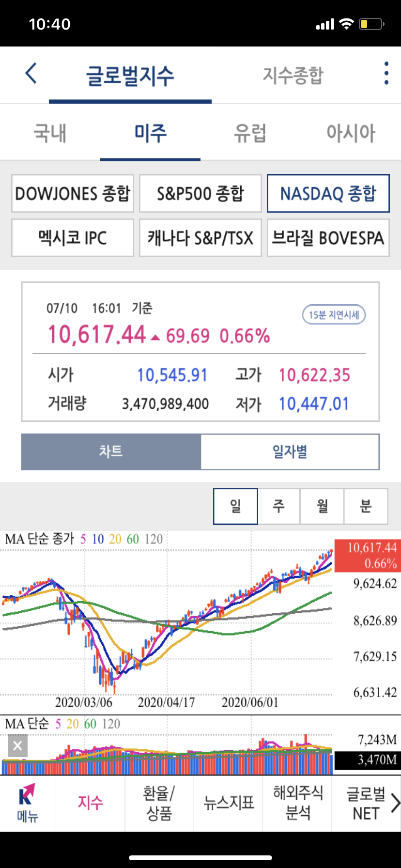Tap the 2020/04/17 date marker on chart
401x868 pixels.
coord(166,702)
